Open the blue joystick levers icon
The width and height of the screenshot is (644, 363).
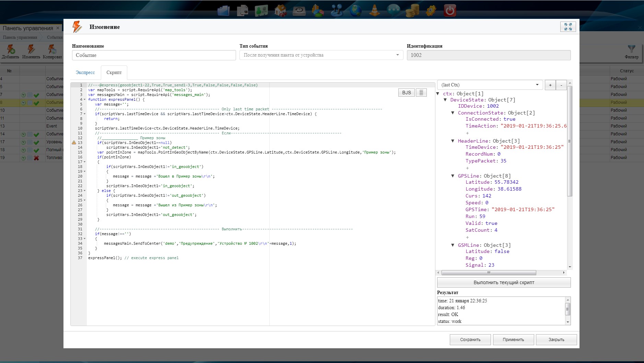pyautogui.click(x=337, y=10)
